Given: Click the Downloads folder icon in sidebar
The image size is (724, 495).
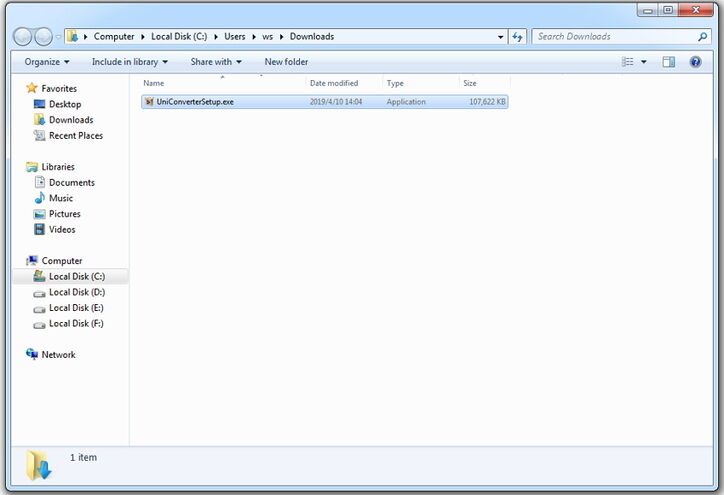Looking at the screenshot, I should [39, 120].
